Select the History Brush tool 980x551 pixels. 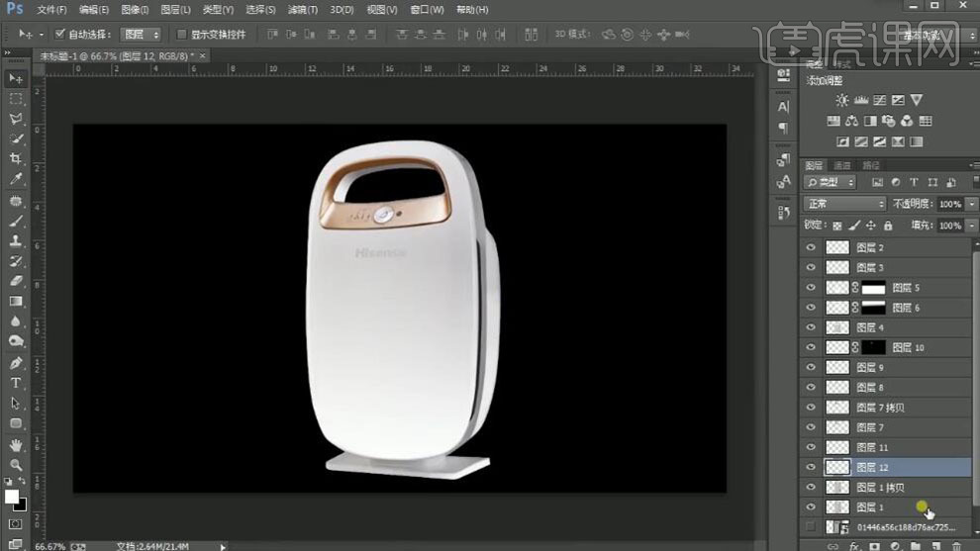tap(16, 260)
